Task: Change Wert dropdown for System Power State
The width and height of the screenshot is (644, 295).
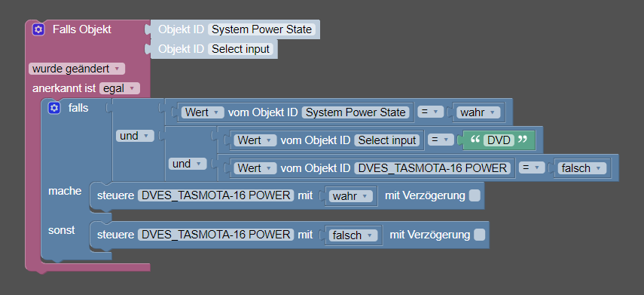Action: click(203, 112)
